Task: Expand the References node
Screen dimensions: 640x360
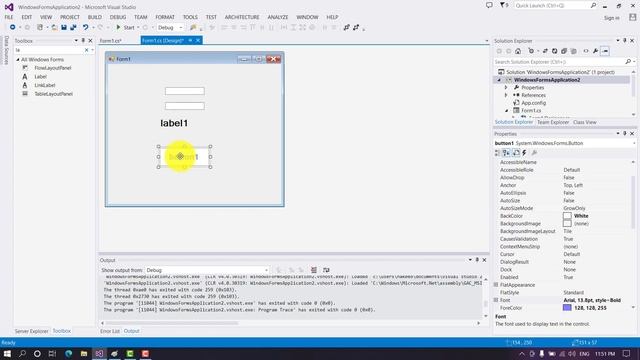Action: (x=506, y=95)
